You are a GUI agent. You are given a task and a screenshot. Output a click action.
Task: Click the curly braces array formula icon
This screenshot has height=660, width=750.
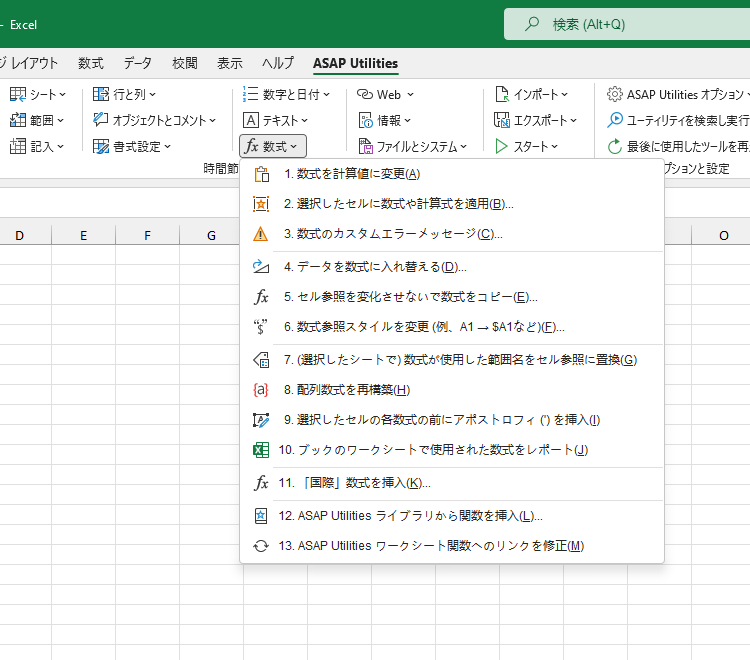point(262,390)
